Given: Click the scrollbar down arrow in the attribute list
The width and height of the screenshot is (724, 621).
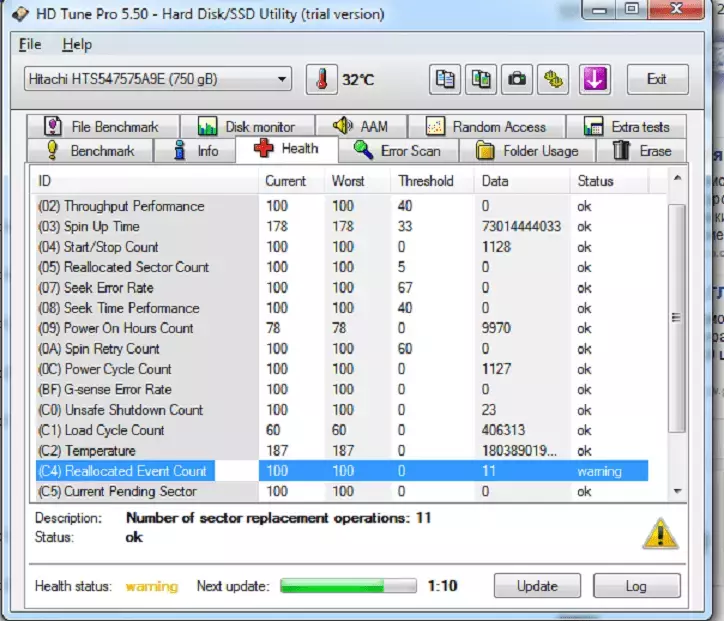Looking at the screenshot, I should 677,491.
